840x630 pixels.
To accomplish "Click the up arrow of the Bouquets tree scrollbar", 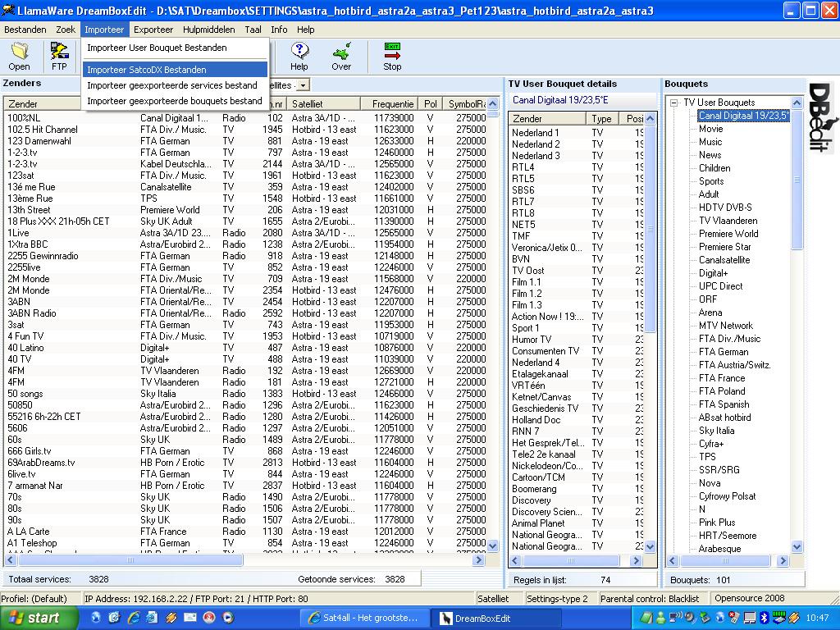I will point(797,103).
